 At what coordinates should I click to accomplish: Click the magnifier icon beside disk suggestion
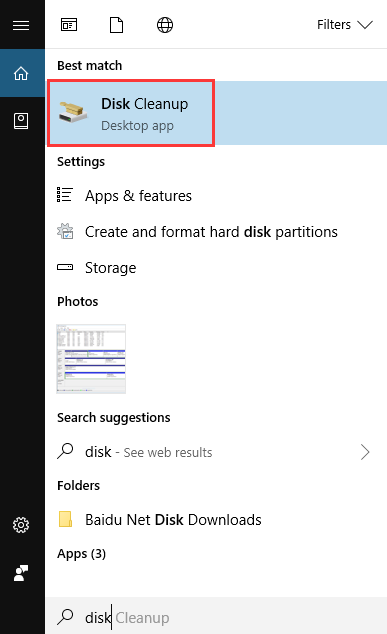pos(65,451)
